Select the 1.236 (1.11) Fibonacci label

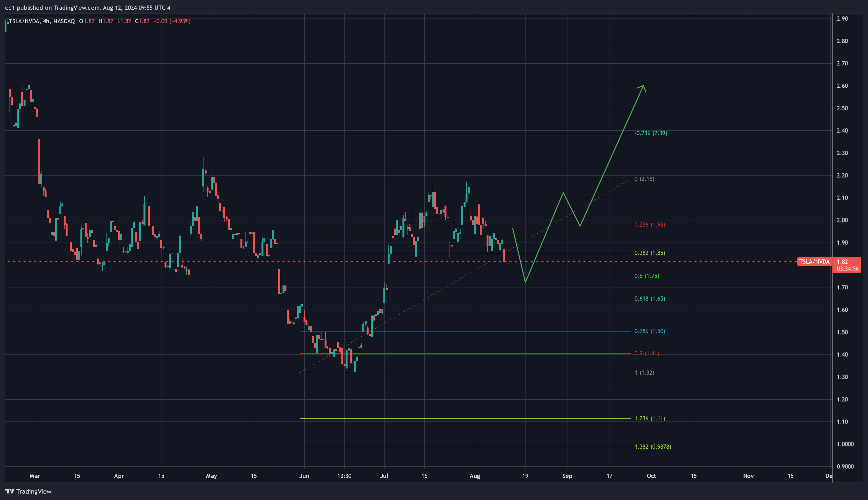650,418
